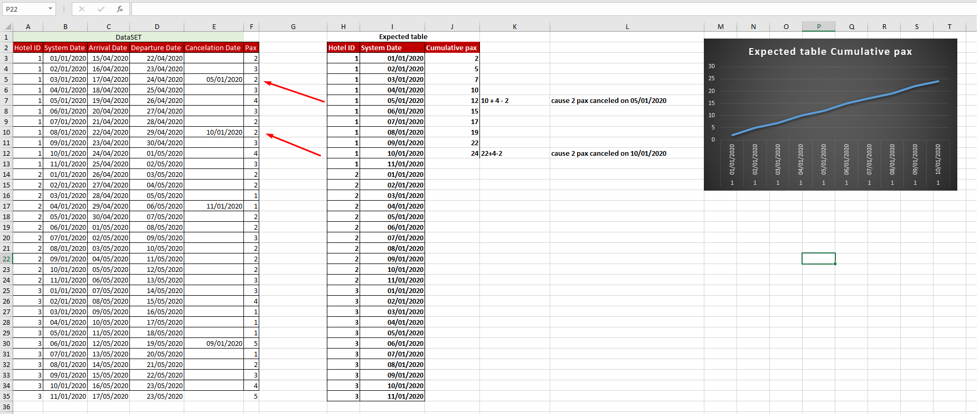Click comment 'cause 2 pax canceled on 10/01/2020'
980x414 pixels.
[609, 153]
